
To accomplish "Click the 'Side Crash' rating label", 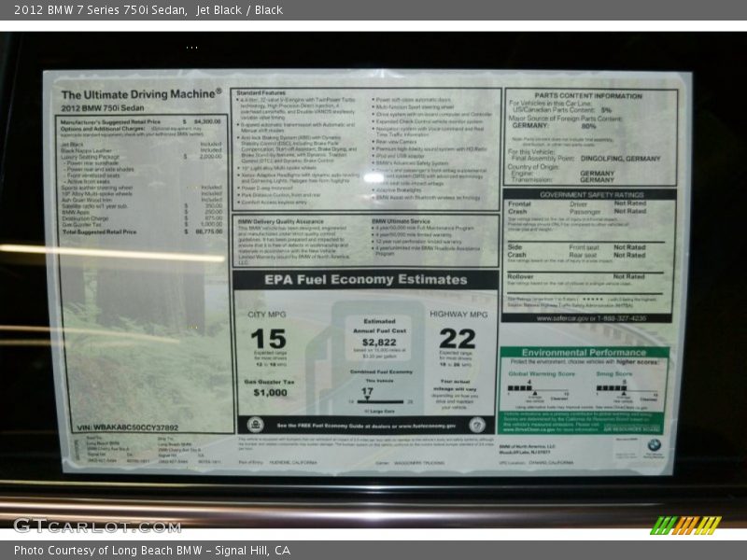I will coord(516,251).
